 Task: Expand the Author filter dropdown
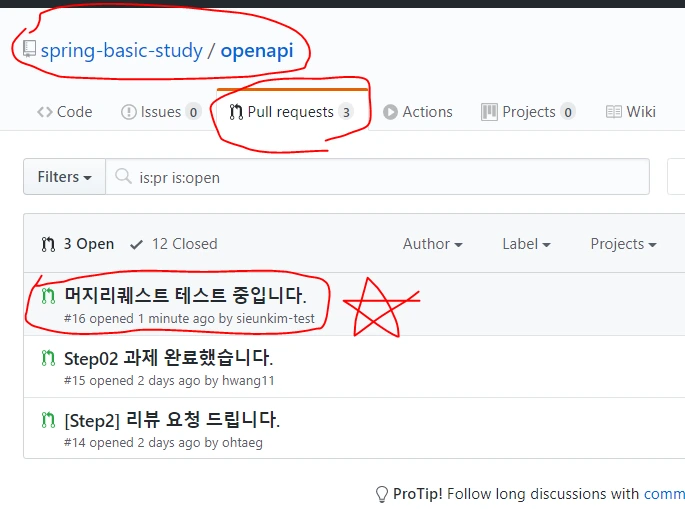pos(432,244)
